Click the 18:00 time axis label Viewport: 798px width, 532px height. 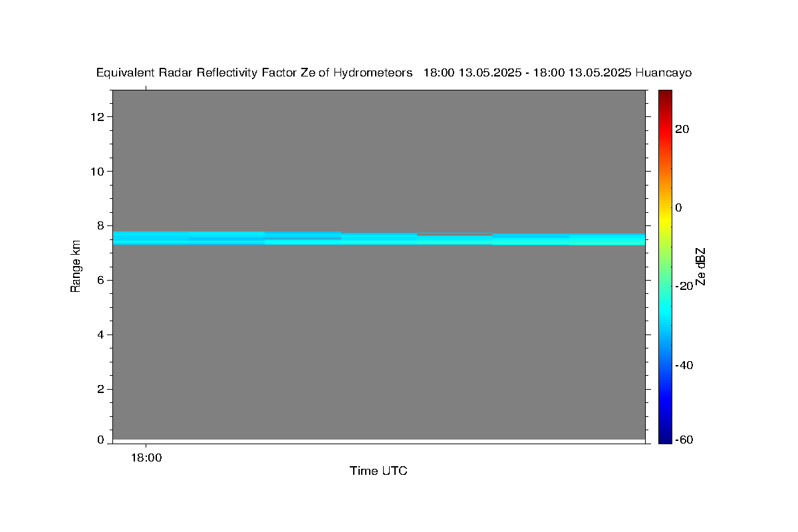[x=146, y=458]
